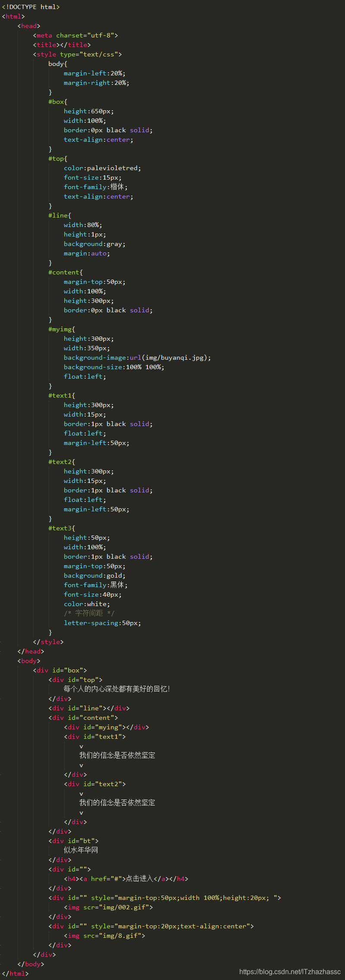Select the "background-size:100% 100%;" declaration

(x=114, y=367)
